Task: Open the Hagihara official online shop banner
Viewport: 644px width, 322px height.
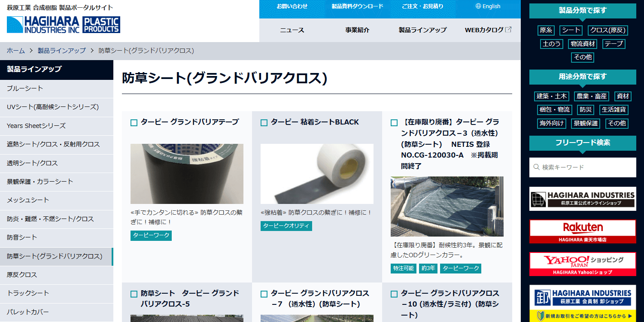Action: point(583,198)
